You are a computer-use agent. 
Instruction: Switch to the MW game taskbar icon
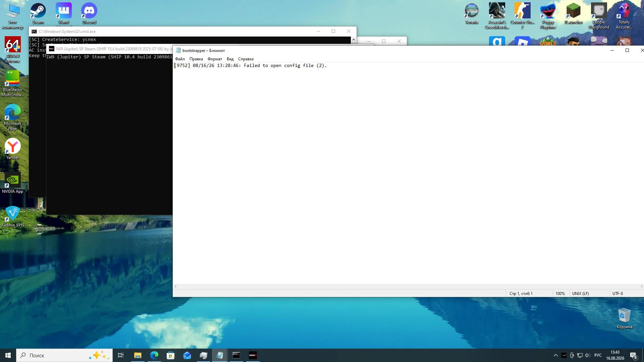point(253,355)
